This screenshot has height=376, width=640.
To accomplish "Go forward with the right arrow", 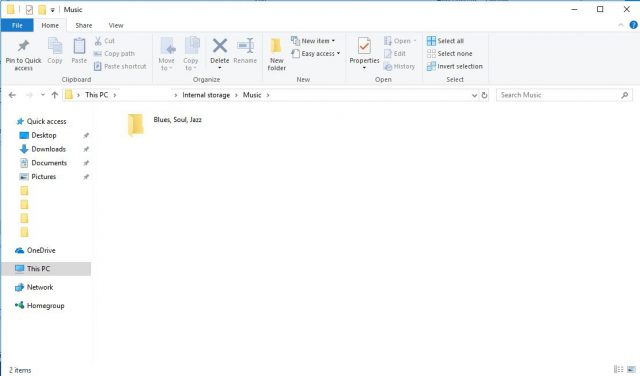I will coord(29,95).
